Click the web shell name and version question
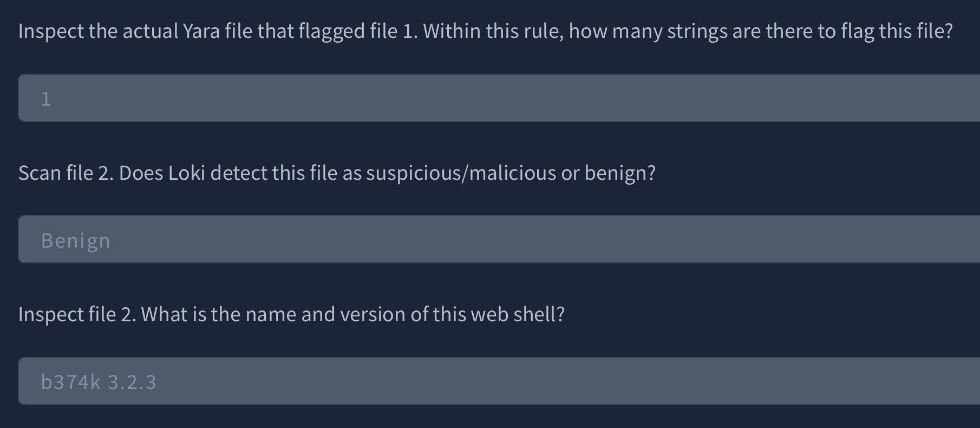The height and width of the screenshot is (428, 980). [291, 315]
